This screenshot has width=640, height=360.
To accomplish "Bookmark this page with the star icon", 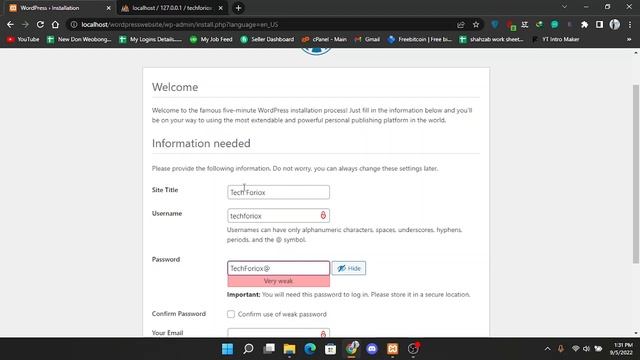I will [476, 24].
